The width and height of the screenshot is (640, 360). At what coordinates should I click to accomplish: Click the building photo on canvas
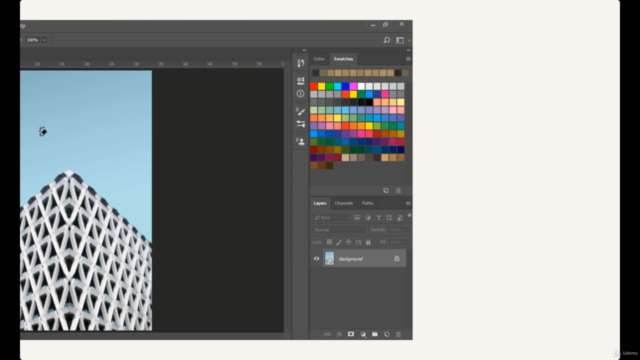pyautogui.click(x=86, y=200)
